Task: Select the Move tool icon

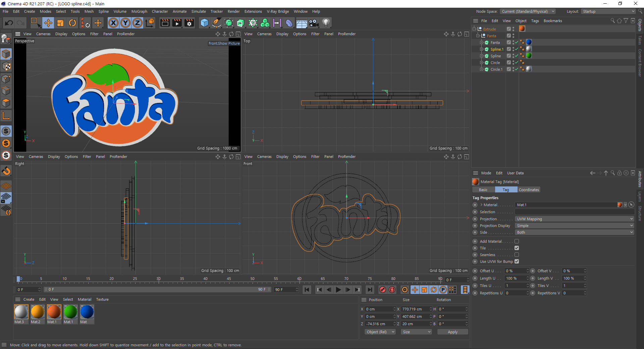Action: tap(48, 23)
